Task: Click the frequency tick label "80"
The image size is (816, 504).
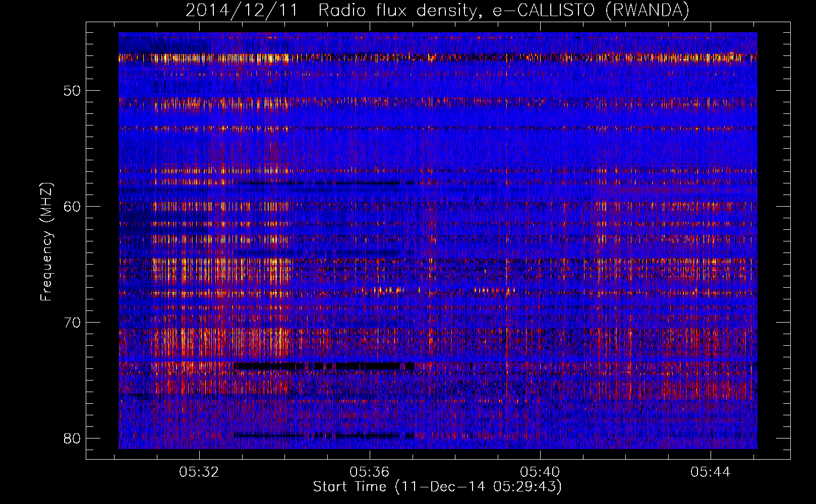Action: 72,438
